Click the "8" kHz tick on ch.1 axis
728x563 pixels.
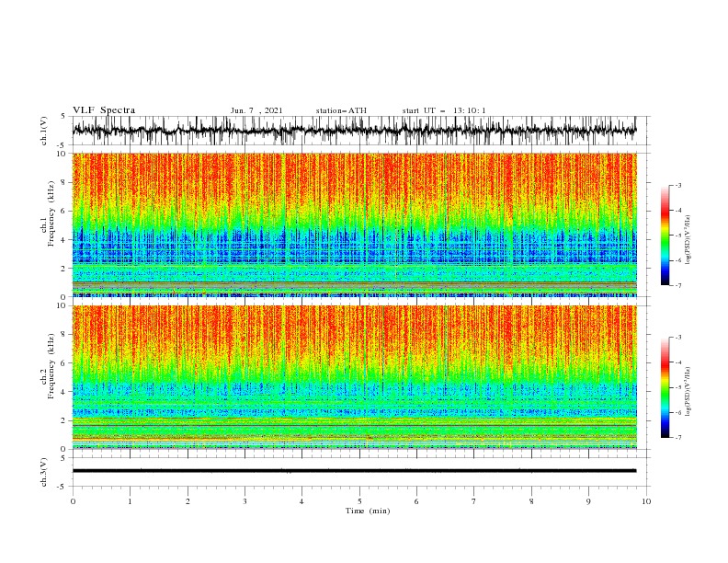pyautogui.click(x=64, y=182)
